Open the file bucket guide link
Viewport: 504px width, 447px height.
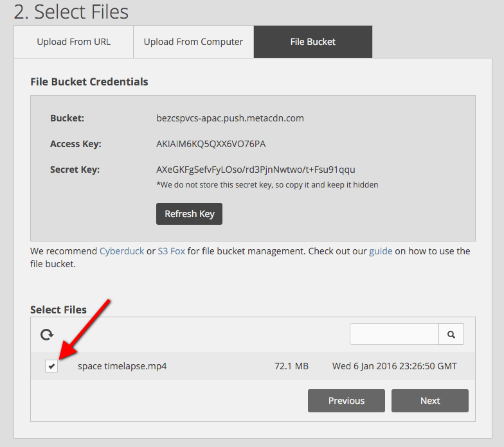(x=381, y=251)
